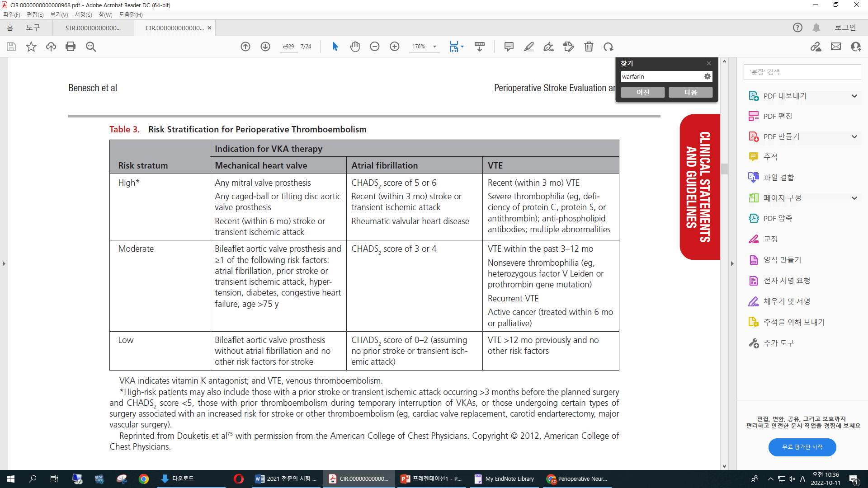Expand the left navigation pane arrow

4,263
